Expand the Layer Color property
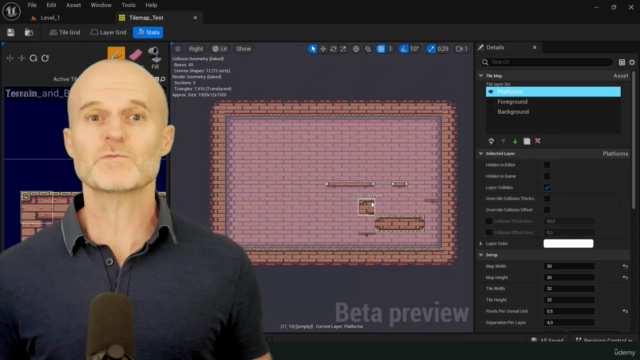 (481, 244)
